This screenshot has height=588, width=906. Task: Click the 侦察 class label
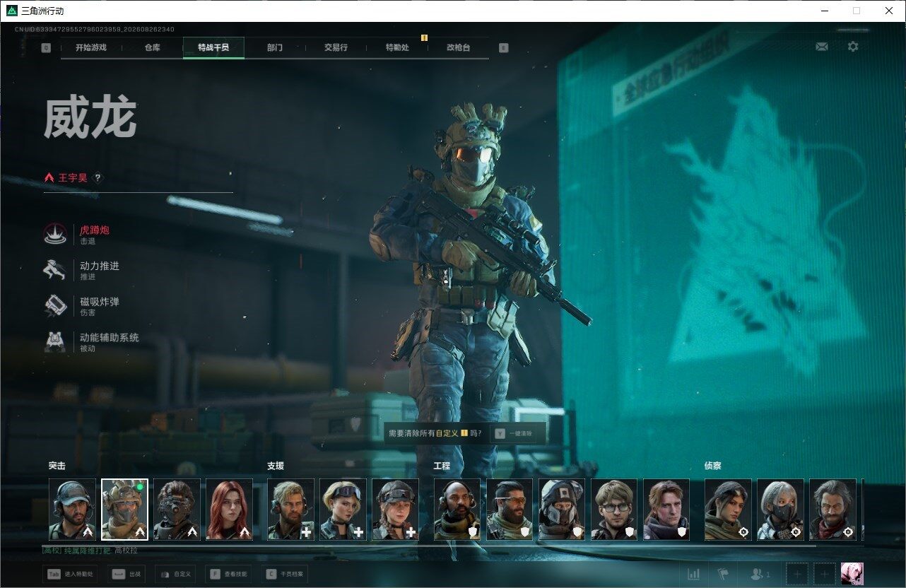(x=712, y=466)
